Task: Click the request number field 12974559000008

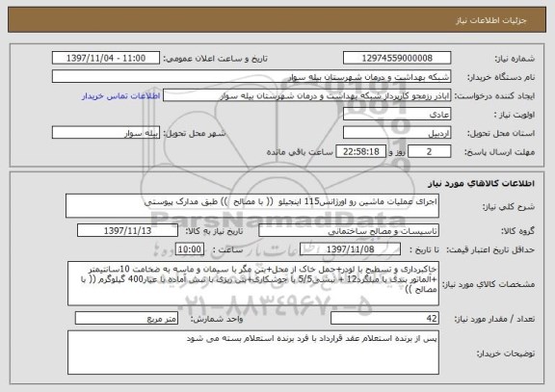Action: [x=397, y=58]
